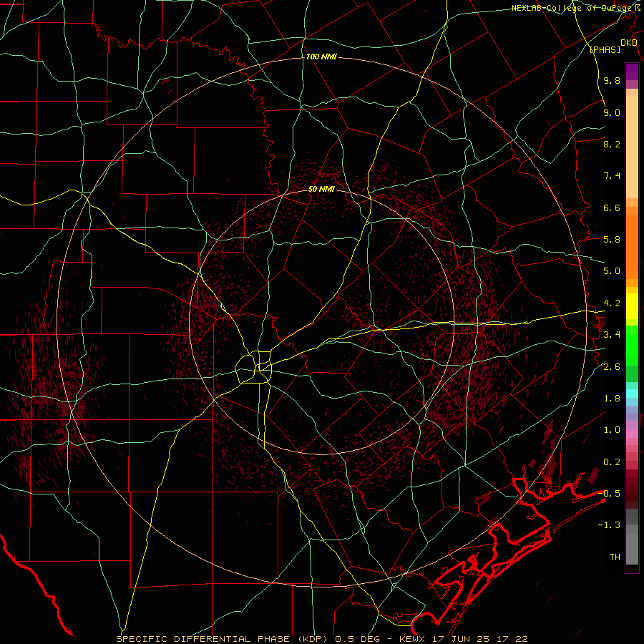Viewport: 644px width, 644px height.
Task: Click the 8.2 scale value
Action: pyautogui.click(x=612, y=144)
